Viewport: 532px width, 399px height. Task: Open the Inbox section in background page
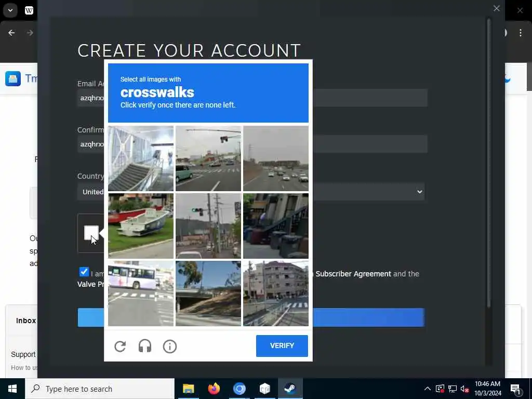click(x=26, y=321)
